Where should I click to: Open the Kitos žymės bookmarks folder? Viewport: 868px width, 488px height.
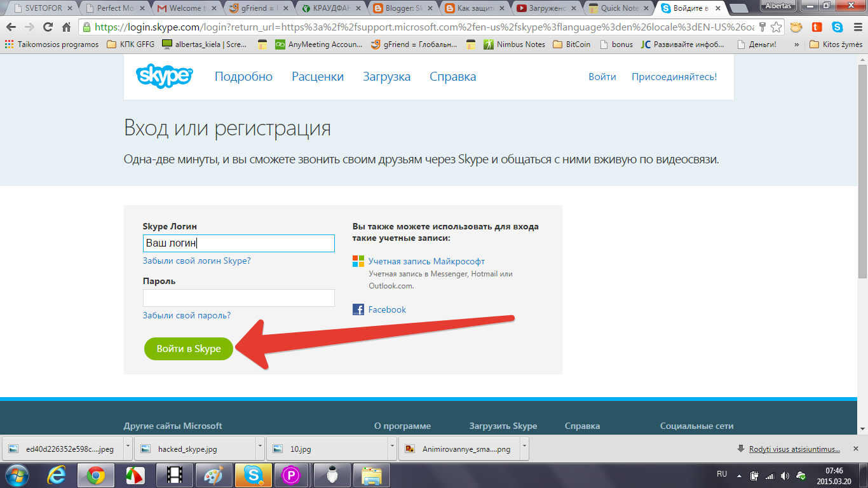pos(836,44)
